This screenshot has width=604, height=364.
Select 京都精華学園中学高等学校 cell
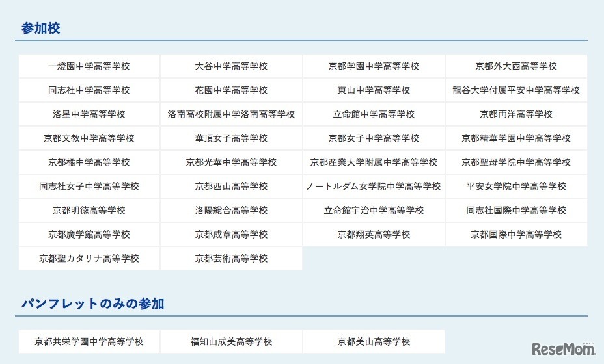[516, 138]
